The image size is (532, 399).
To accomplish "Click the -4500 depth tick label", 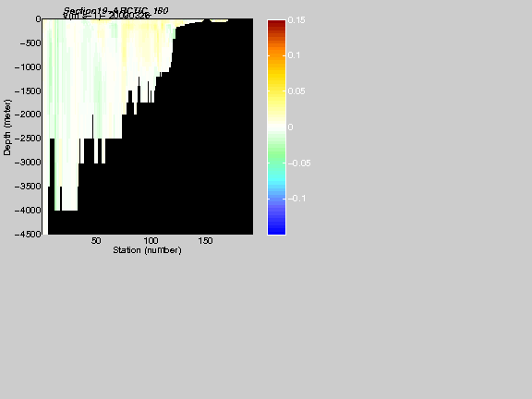I will [28, 234].
